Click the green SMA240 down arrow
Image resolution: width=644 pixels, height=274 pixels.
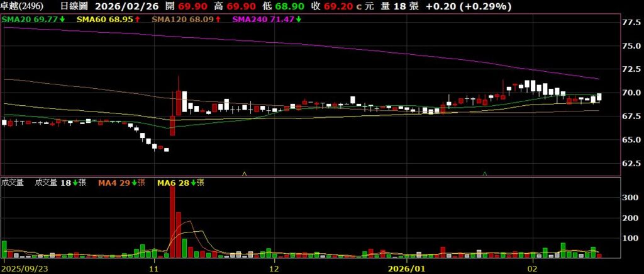pos(298,20)
